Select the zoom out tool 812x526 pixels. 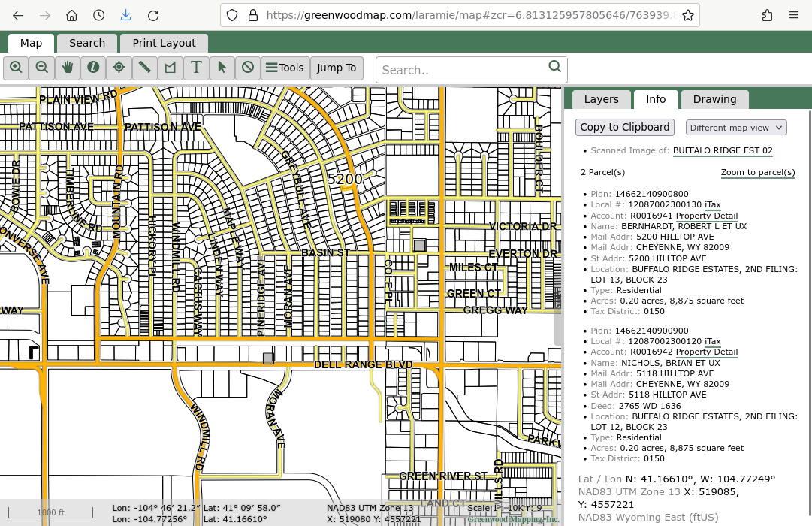click(x=42, y=68)
